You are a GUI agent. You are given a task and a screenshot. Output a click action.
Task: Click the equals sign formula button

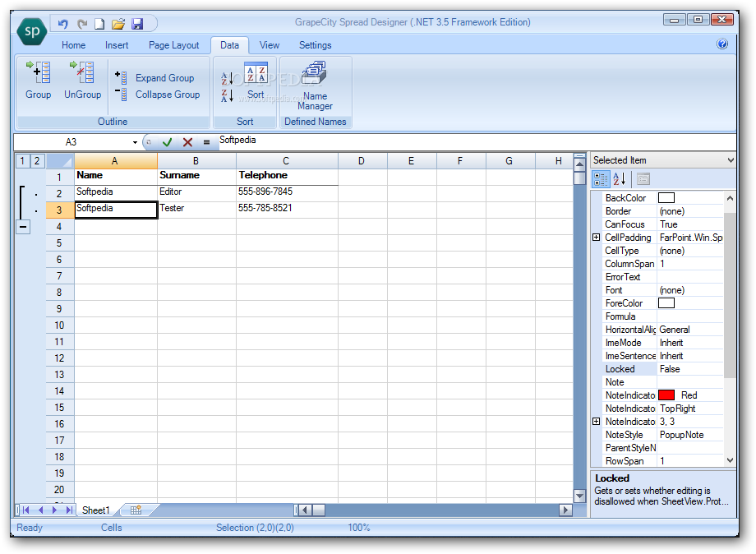206,142
